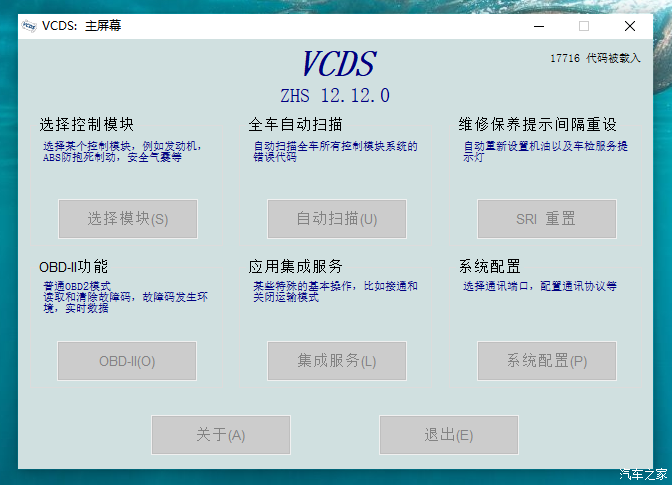
Task: Show the 关于(A) about dialog
Action: [x=221, y=435]
